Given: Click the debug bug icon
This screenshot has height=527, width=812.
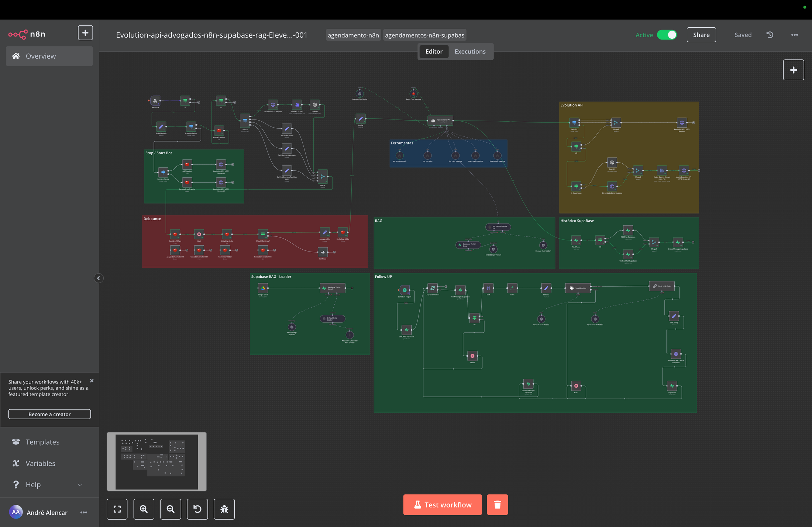Looking at the screenshot, I should coord(224,509).
